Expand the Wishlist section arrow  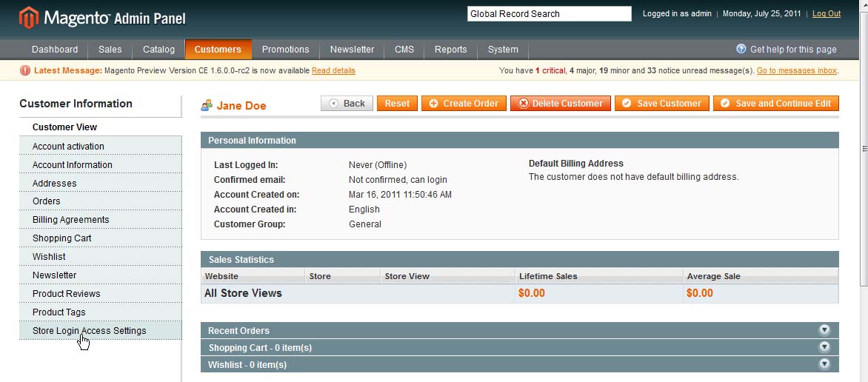[x=825, y=364]
